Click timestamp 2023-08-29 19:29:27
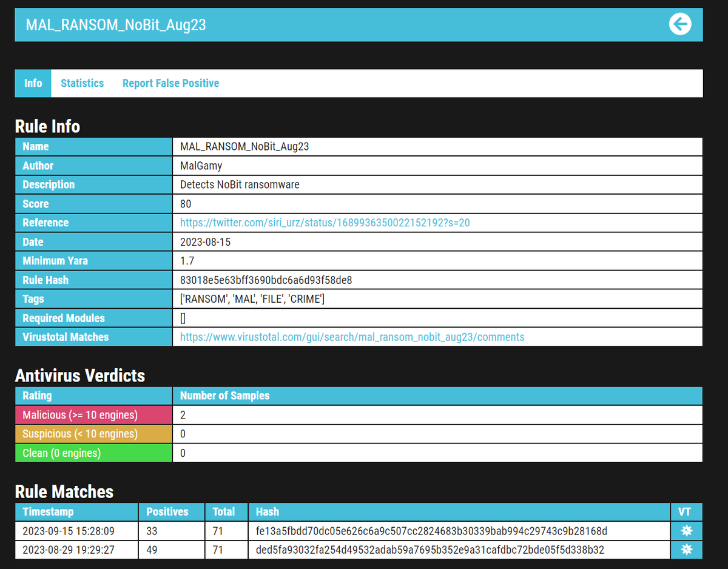The image size is (728, 569). click(69, 550)
